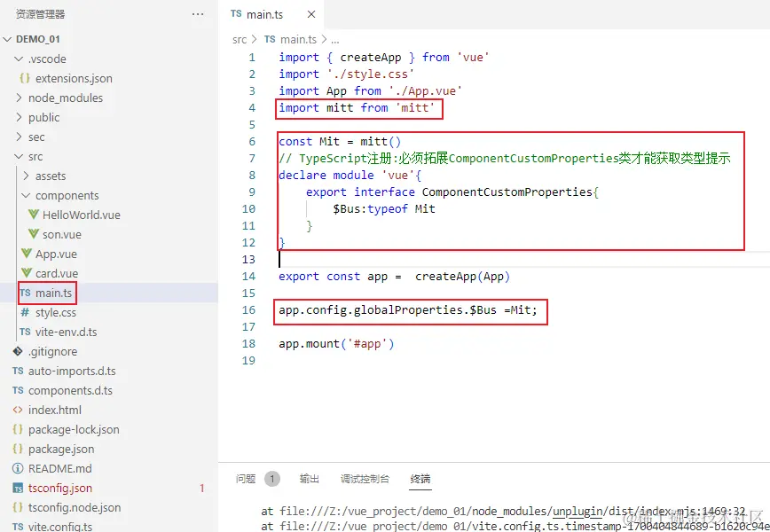Click the Vue icon beside card.vue

point(27,273)
